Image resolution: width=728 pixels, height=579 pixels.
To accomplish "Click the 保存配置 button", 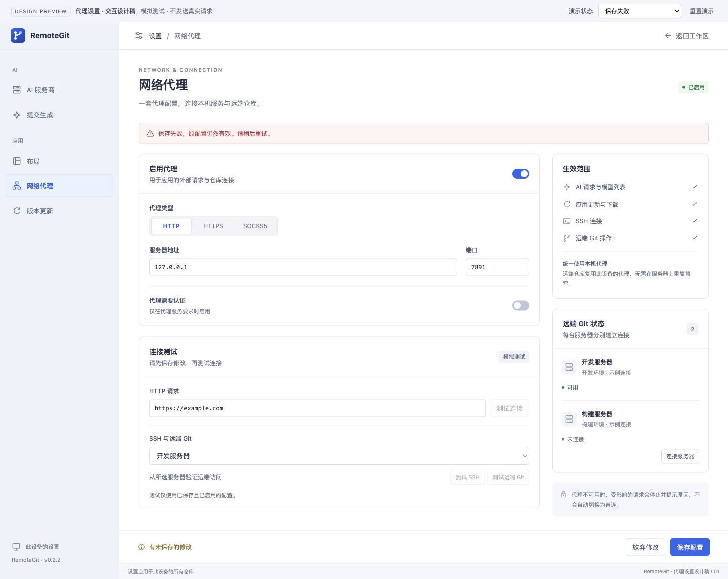I will tap(690, 547).
